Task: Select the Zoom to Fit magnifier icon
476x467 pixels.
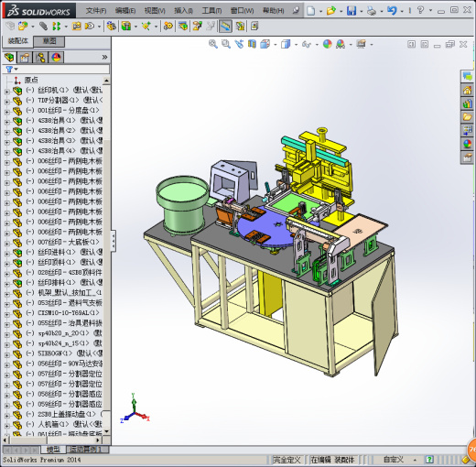Action: 213,44
